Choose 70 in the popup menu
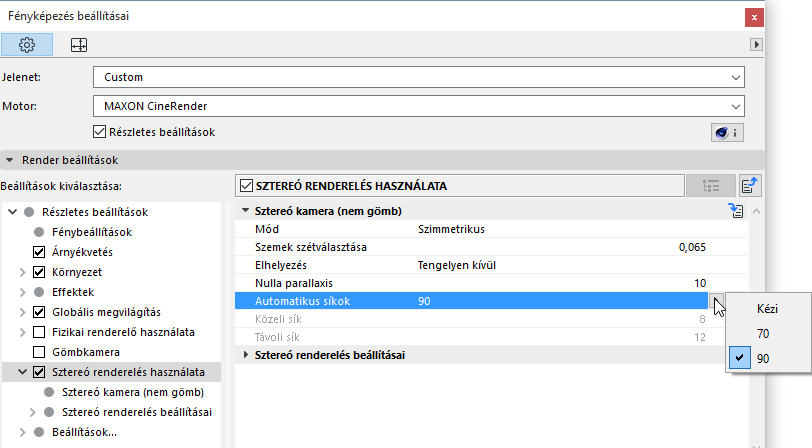The image size is (812, 448). 763,333
